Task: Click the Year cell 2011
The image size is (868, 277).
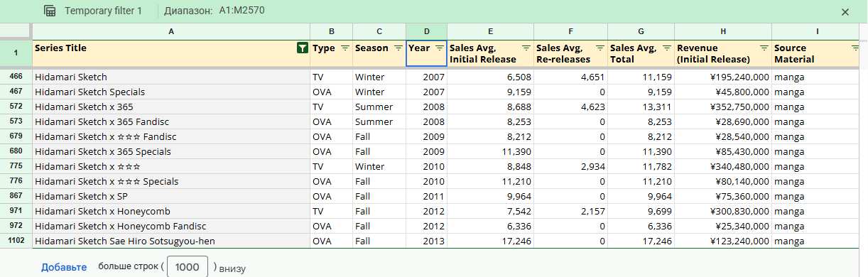Action: coord(426,196)
